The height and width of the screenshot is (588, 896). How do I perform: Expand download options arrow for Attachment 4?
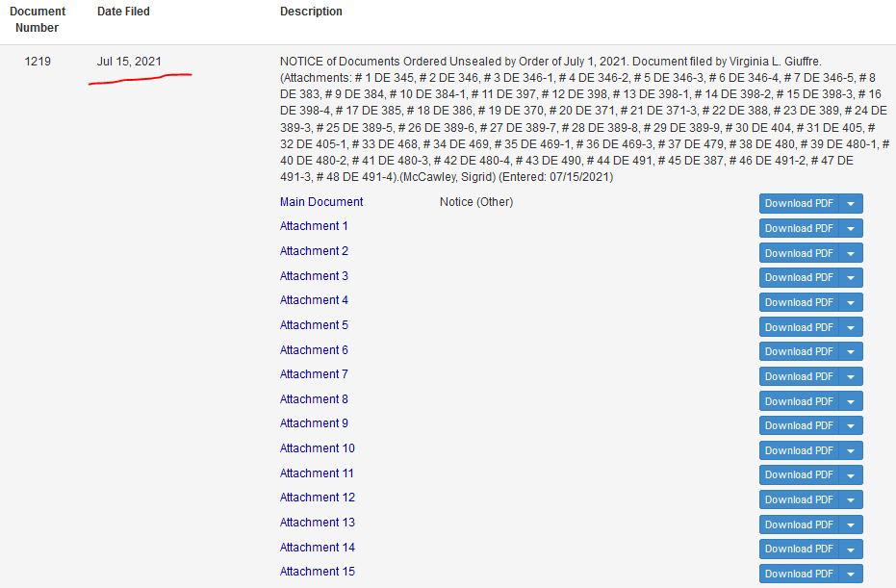click(x=851, y=302)
